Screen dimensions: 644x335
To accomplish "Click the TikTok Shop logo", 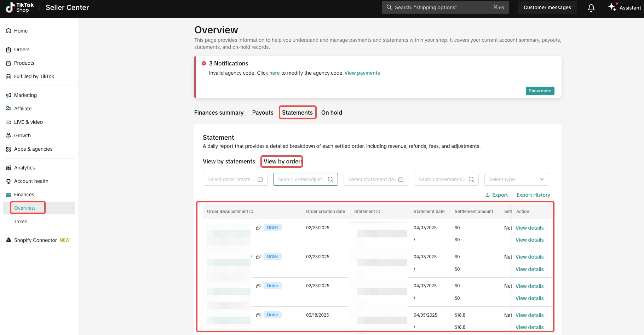I will coord(20,7).
